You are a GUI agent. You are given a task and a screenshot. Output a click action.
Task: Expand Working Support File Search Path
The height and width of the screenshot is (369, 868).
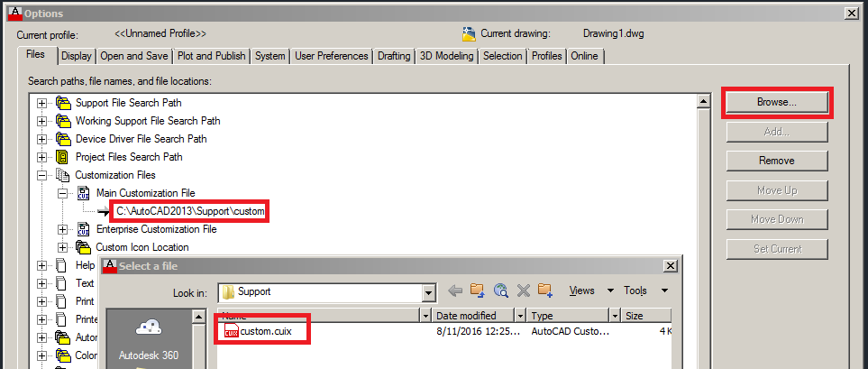coord(41,121)
